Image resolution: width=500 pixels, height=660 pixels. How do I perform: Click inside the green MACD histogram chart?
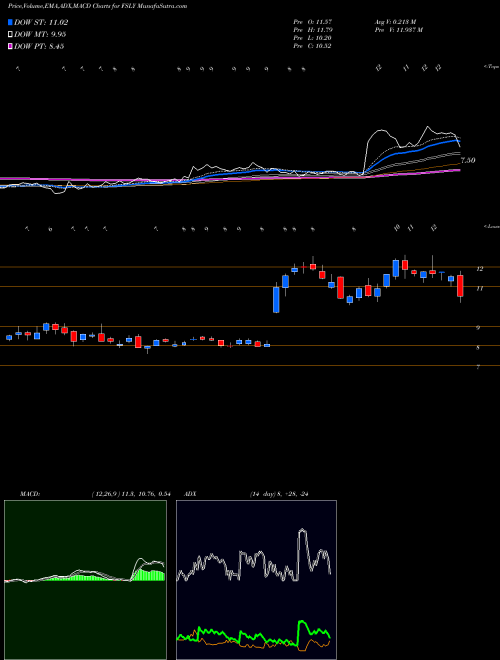pyautogui.click(x=85, y=580)
